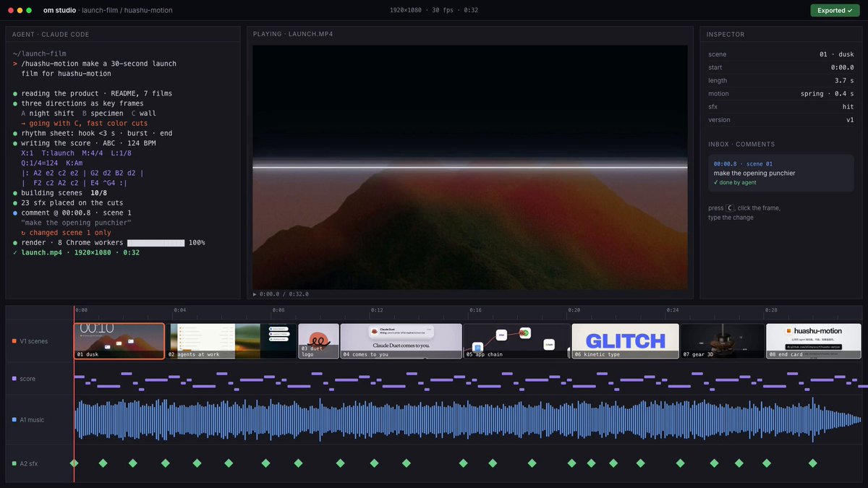This screenshot has width=868, height=488.
Task: Select the last sfx diamond on the A2 track
Action: click(x=812, y=463)
